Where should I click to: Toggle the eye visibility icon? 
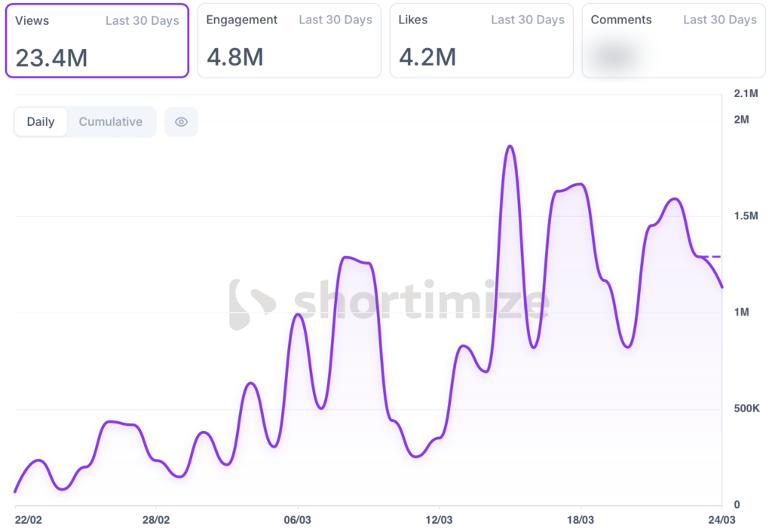(181, 122)
